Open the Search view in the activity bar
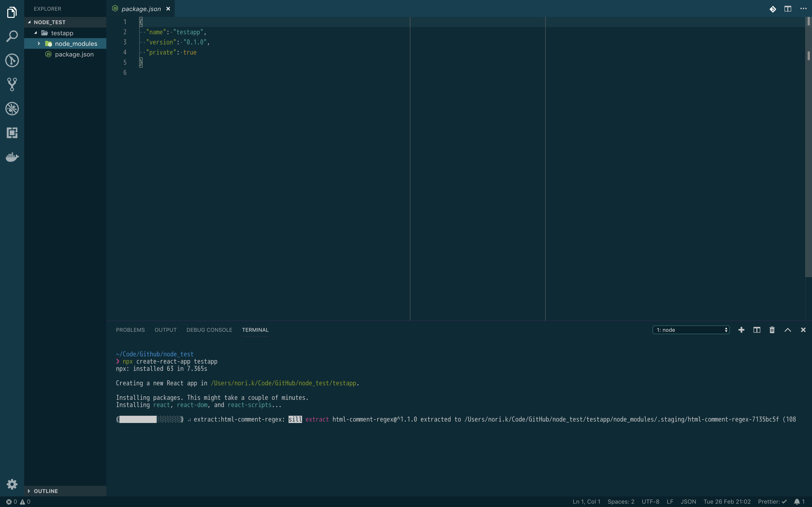 [12, 36]
